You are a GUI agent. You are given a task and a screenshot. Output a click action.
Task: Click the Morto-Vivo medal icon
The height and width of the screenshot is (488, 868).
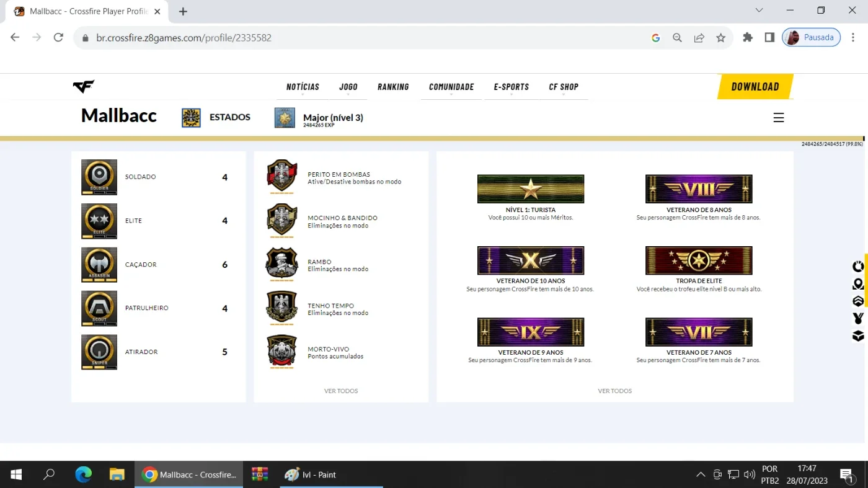[282, 352]
